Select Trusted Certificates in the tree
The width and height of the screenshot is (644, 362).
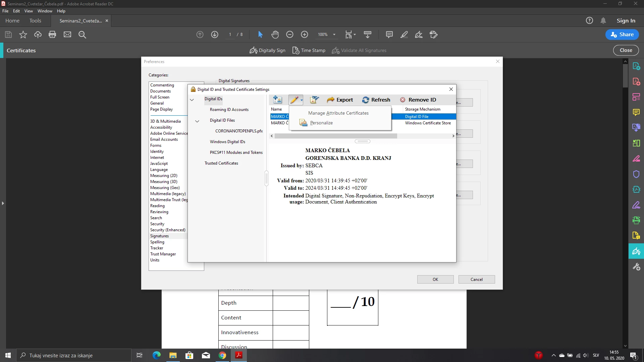(221, 163)
